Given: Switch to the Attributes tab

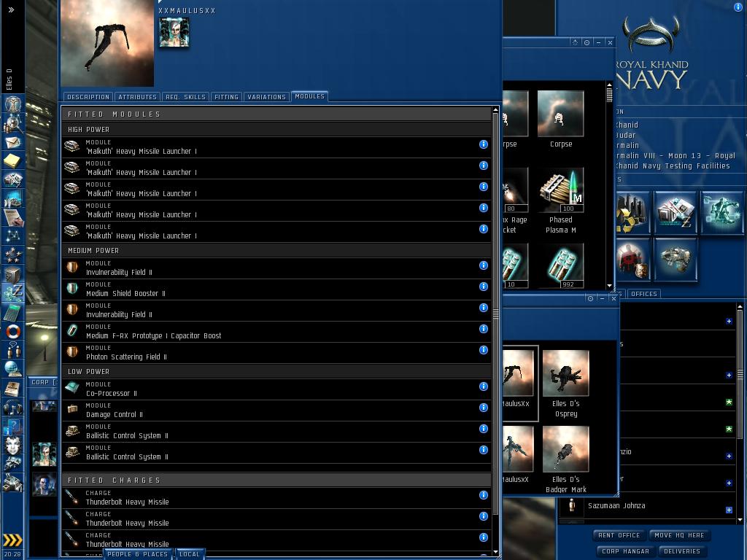Looking at the screenshot, I should [x=137, y=97].
